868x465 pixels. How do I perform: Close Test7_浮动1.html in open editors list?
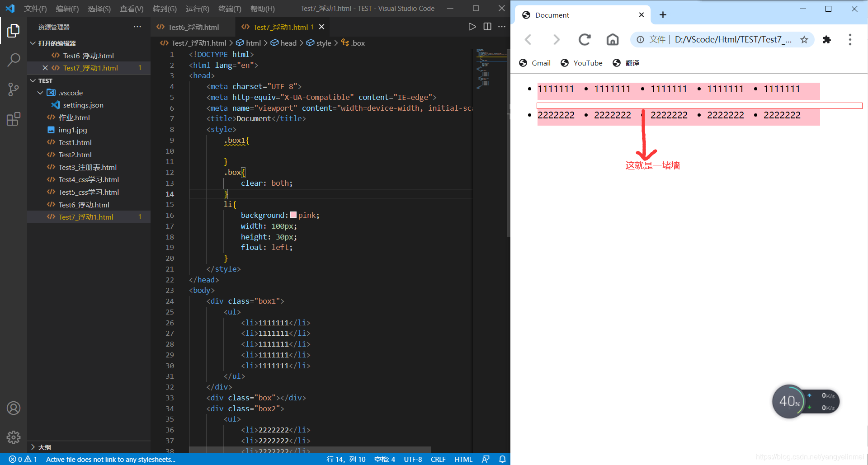coord(45,68)
